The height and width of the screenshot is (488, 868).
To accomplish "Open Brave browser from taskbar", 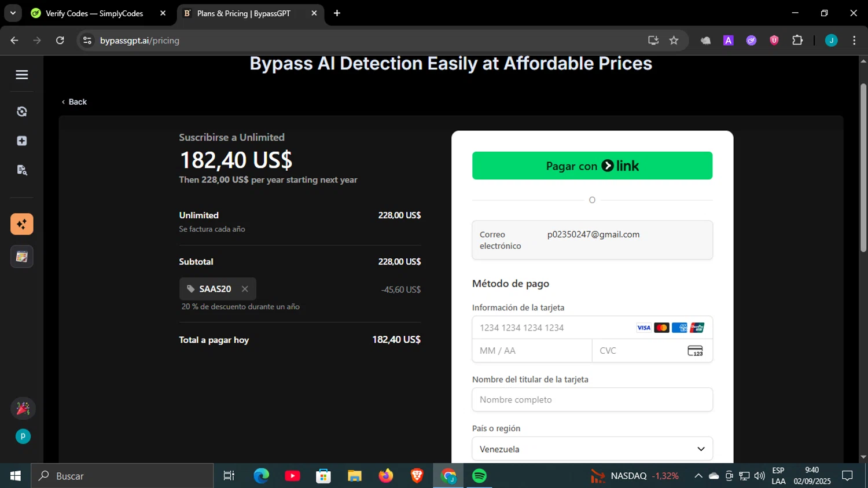I will (x=417, y=476).
